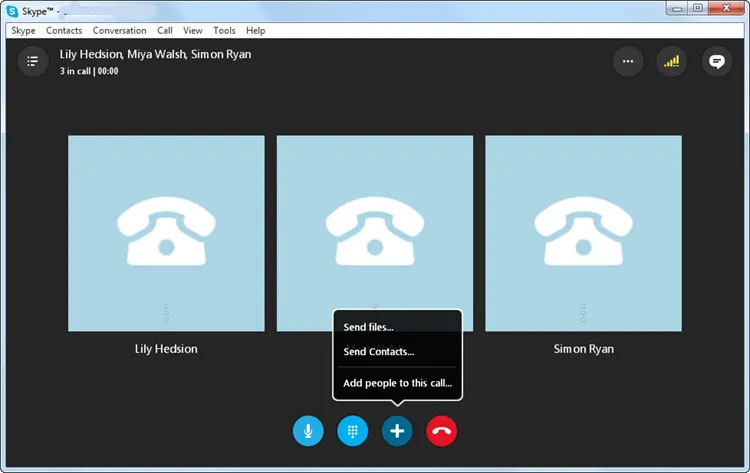The width and height of the screenshot is (750, 473).
Task: Open the Conversation menu
Action: click(120, 31)
